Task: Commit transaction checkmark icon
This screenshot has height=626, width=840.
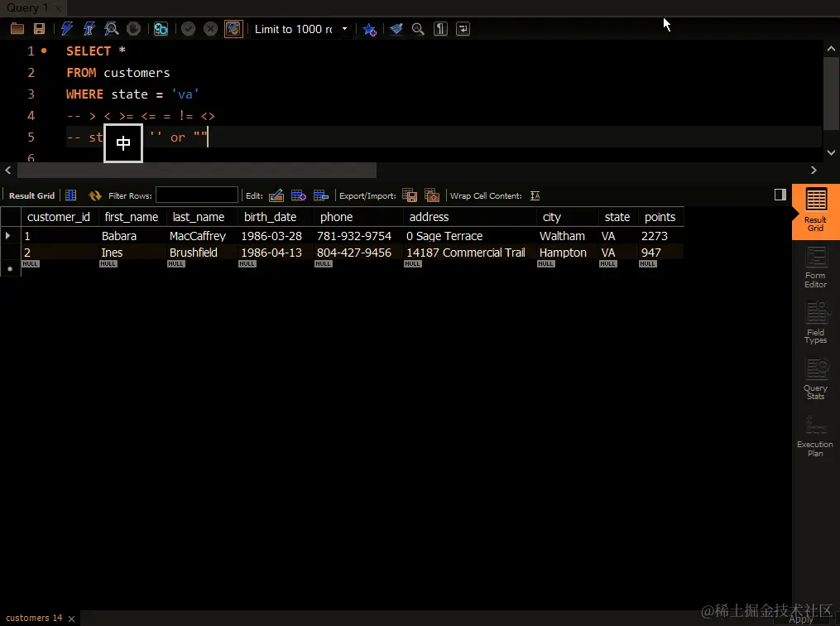Action: pos(188,29)
